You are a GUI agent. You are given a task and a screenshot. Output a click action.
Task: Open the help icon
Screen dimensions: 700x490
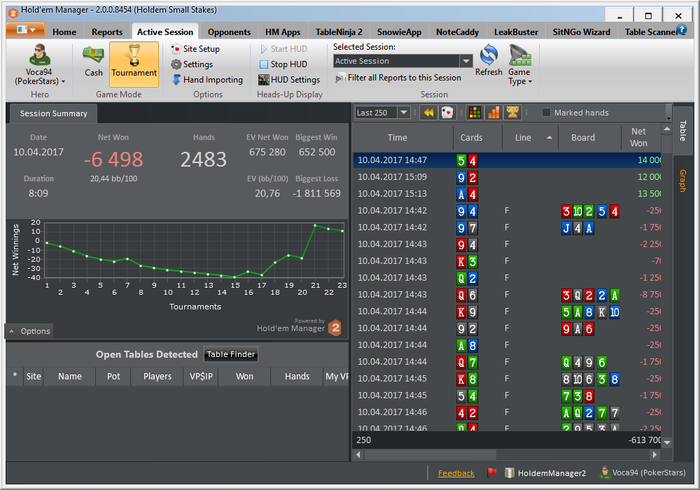point(681,29)
